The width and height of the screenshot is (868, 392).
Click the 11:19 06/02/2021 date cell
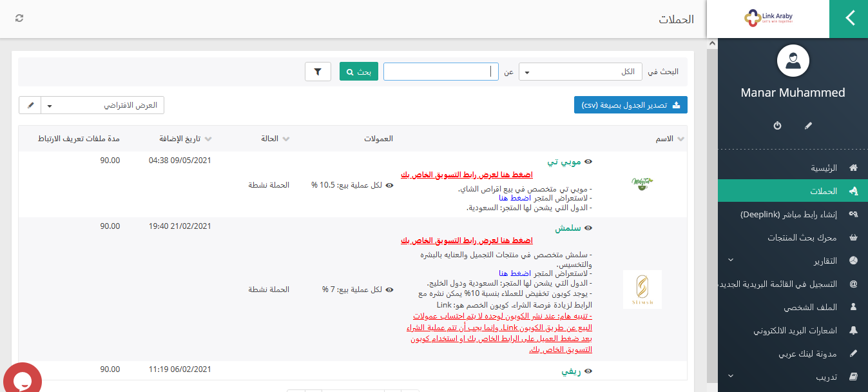[x=180, y=369]
